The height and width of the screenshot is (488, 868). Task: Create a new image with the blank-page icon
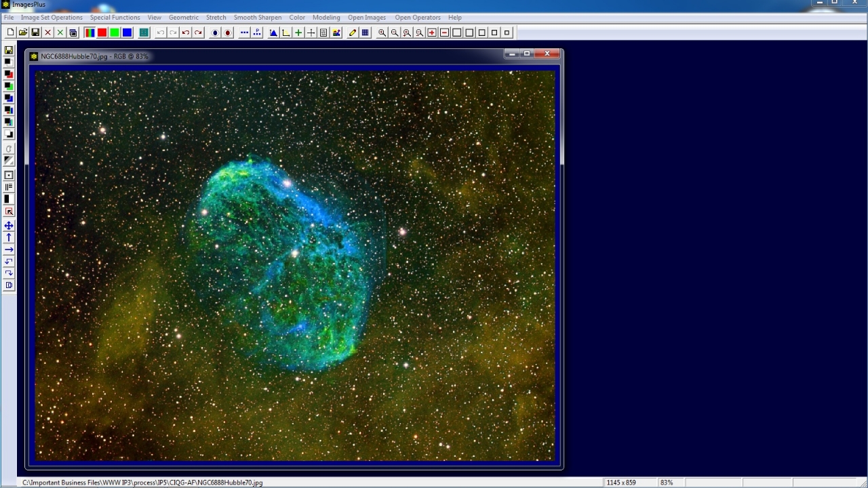(10, 33)
